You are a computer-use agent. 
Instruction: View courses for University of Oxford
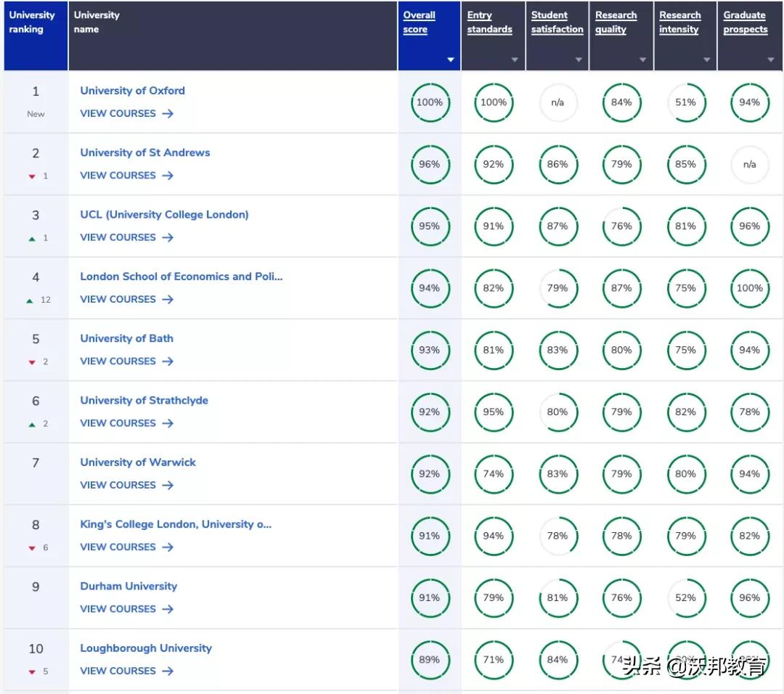pos(126,113)
